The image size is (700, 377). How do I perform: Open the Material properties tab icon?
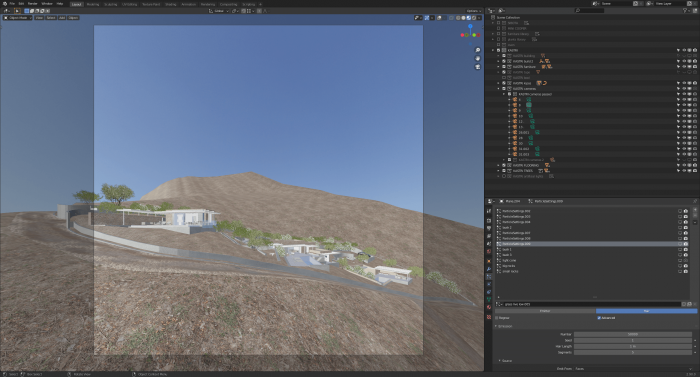click(x=489, y=307)
